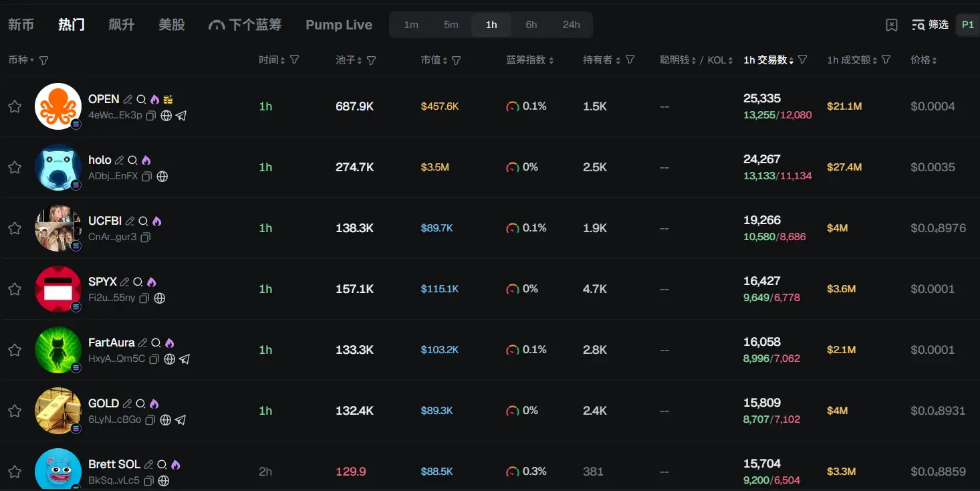This screenshot has height=491, width=980.
Task: Star the SPYX token row
Action: click(x=15, y=289)
